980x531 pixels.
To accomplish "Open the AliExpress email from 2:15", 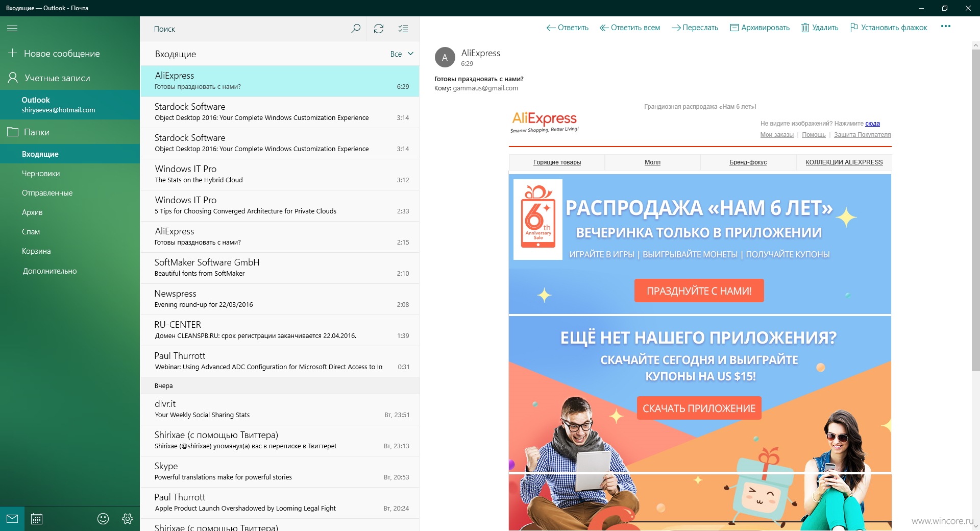I will [x=280, y=236].
